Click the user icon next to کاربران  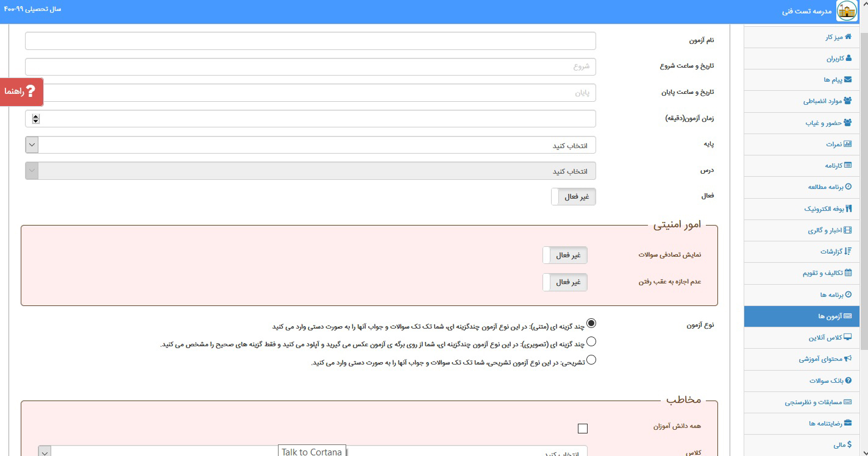(x=848, y=59)
